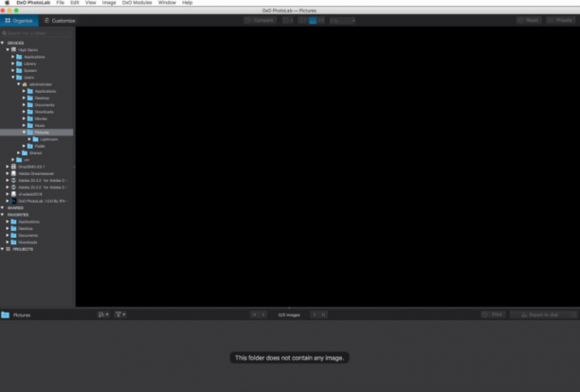Open the zoom percentage dropdown
580x392 pixels.
pos(342,20)
